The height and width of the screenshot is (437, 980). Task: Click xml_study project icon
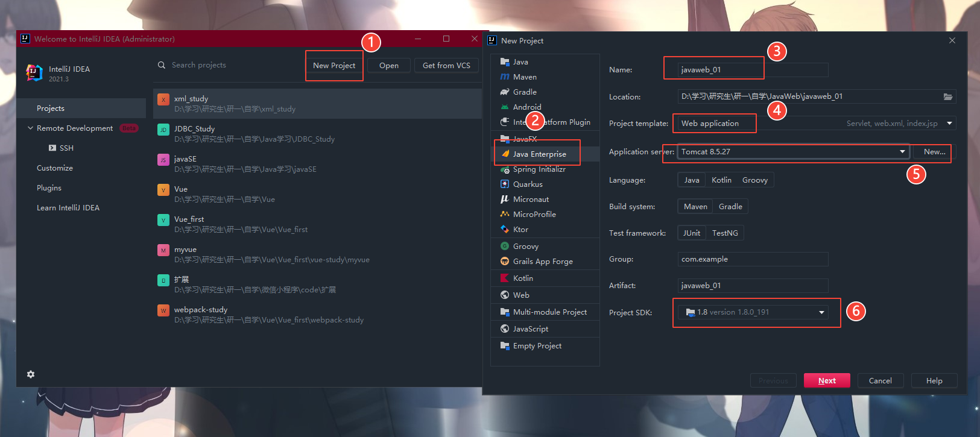coord(163,99)
